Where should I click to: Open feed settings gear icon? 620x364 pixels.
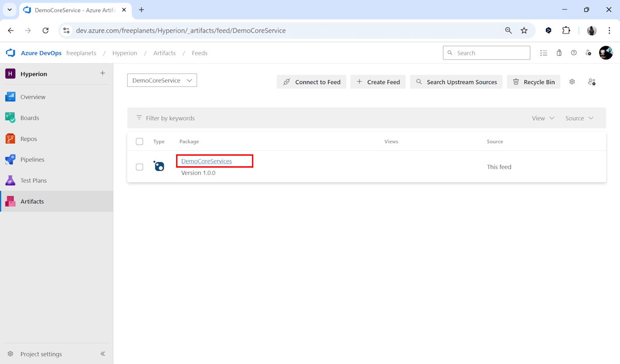pyautogui.click(x=572, y=82)
